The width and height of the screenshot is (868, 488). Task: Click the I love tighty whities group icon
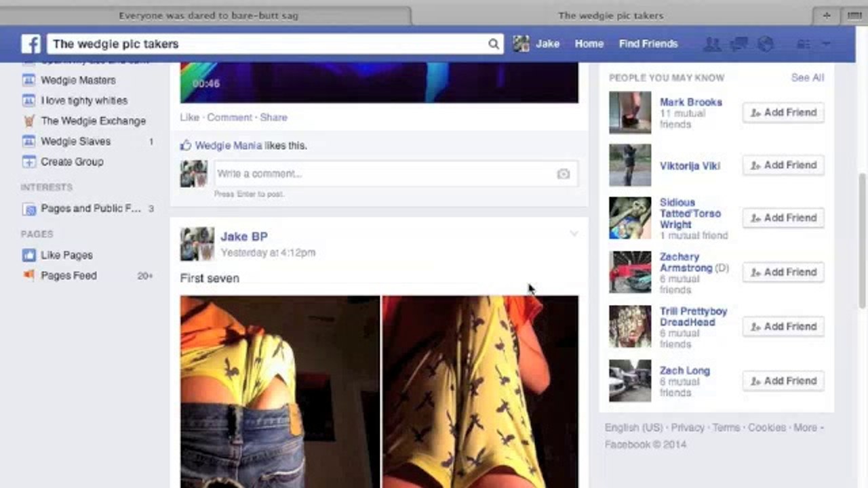coord(28,100)
